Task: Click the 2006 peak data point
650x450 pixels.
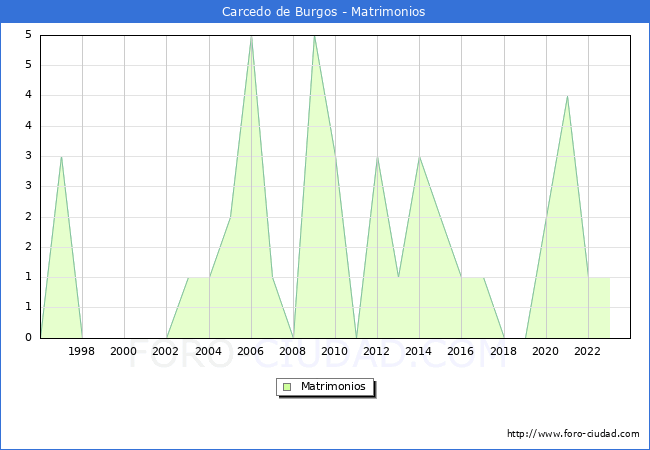Action: [251, 36]
